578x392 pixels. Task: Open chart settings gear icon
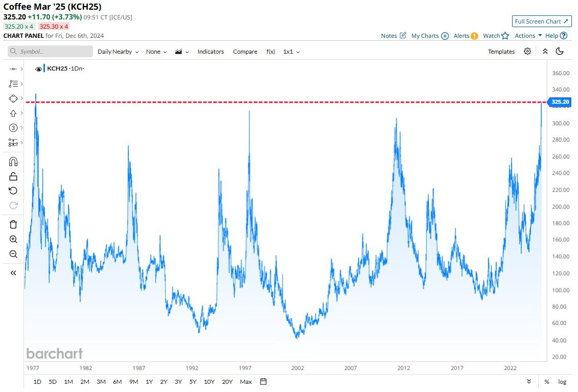click(x=527, y=52)
